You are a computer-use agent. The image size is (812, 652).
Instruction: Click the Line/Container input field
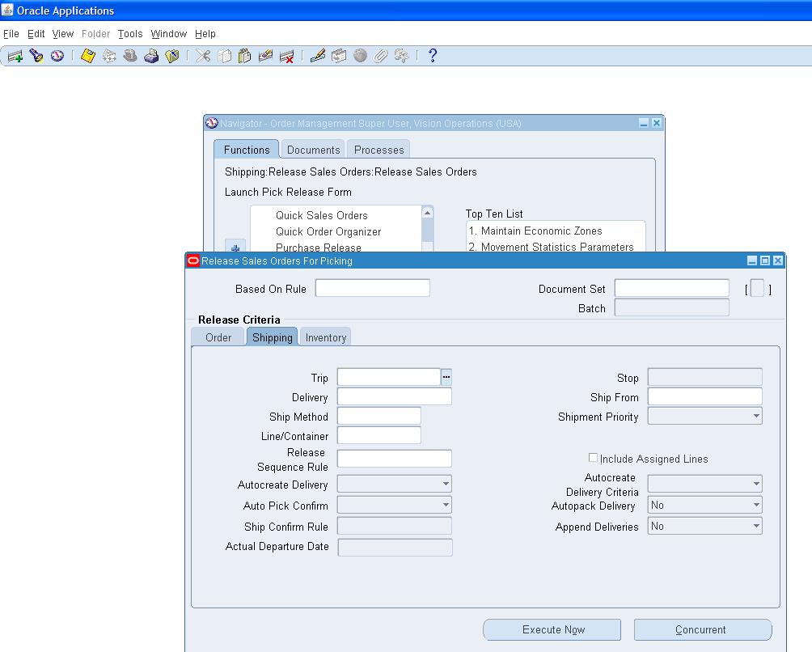pyautogui.click(x=379, y=435)
